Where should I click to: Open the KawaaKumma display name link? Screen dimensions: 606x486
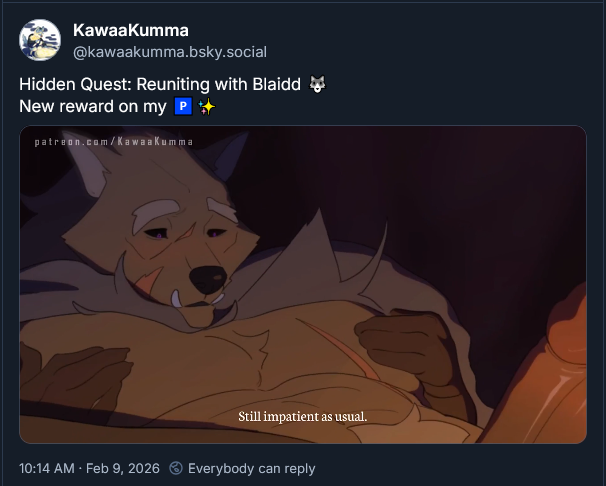click(131, 30)
